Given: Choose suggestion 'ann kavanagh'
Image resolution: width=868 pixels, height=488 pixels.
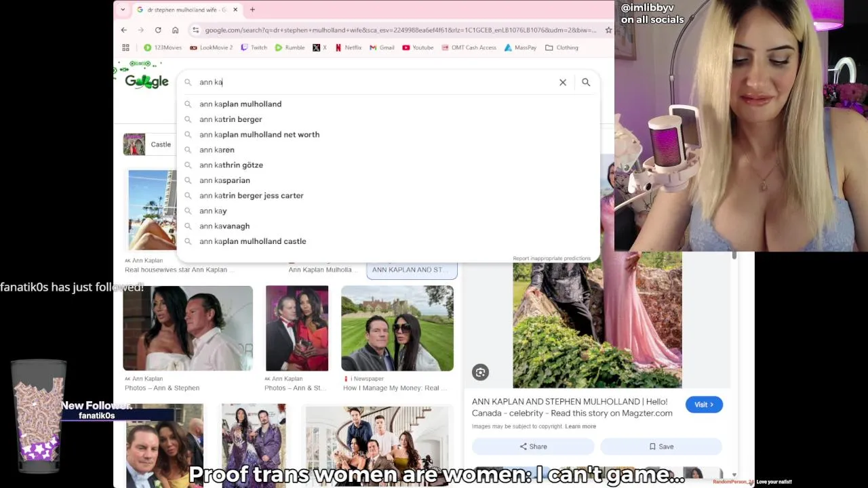Looking at the screenshot, I should (x=388, y=226).
